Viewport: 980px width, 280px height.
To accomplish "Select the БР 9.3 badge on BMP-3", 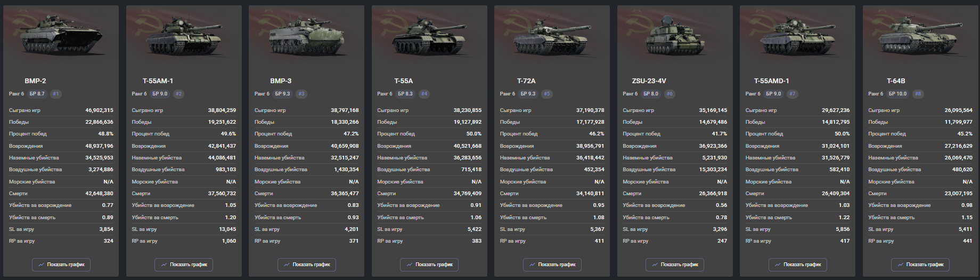I will point(283,94).
